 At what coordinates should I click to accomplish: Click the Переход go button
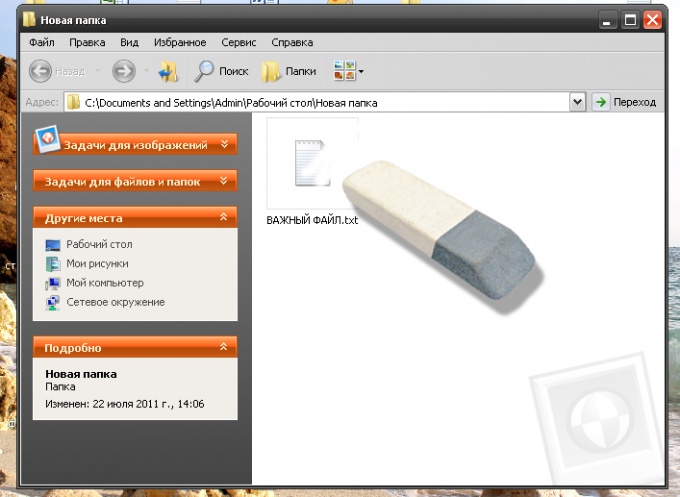click(625, 102)
